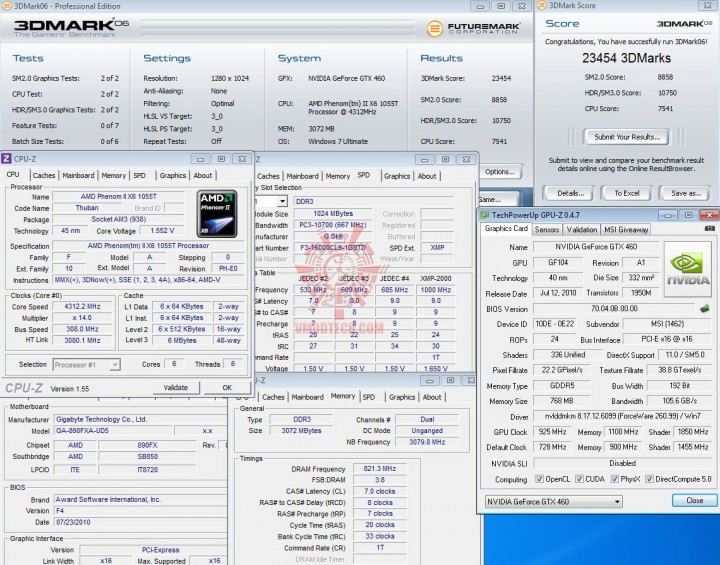Click the Close button in GPU-Z

click(x=694, y=500)
